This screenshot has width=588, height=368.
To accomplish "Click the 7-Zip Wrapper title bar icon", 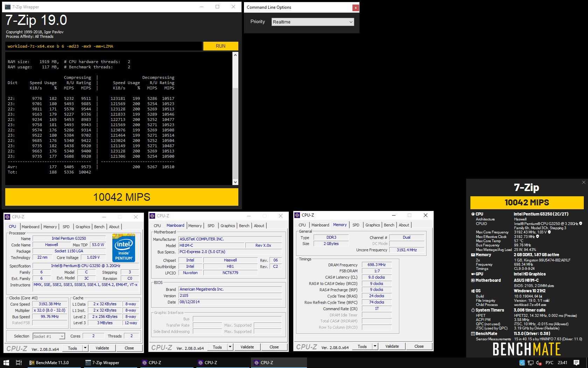I will click(8, 7).
